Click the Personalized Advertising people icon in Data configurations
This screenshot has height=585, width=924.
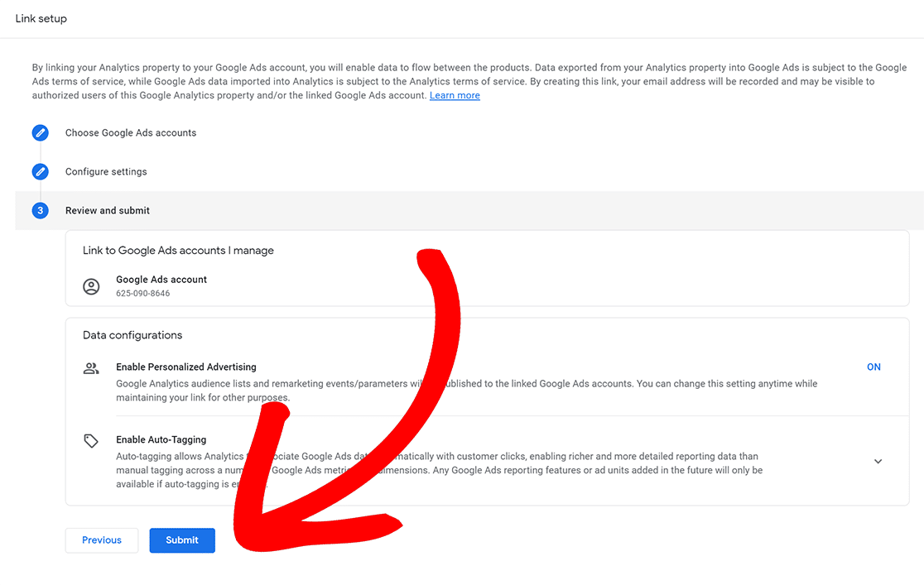[91, 367]
